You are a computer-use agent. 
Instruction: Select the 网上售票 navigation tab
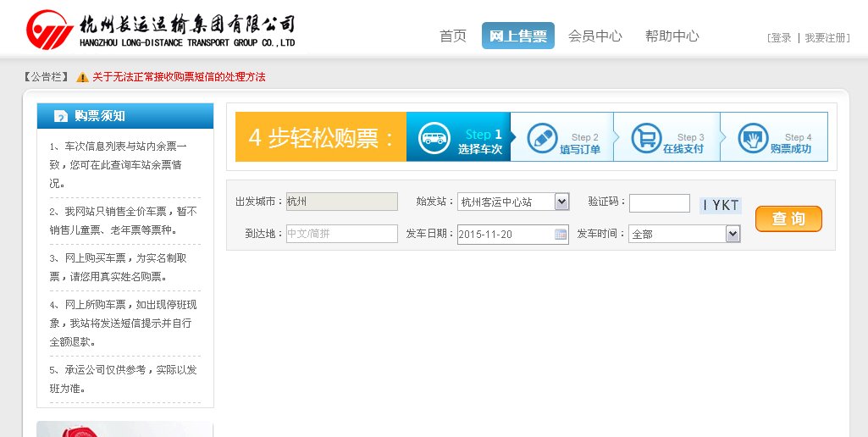coord(518,36)
